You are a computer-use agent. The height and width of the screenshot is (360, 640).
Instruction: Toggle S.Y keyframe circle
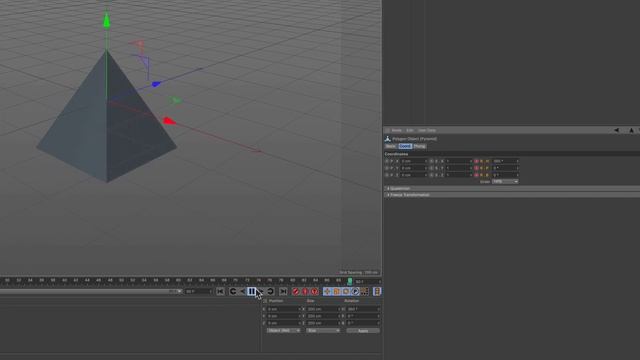tap(431, 168)
